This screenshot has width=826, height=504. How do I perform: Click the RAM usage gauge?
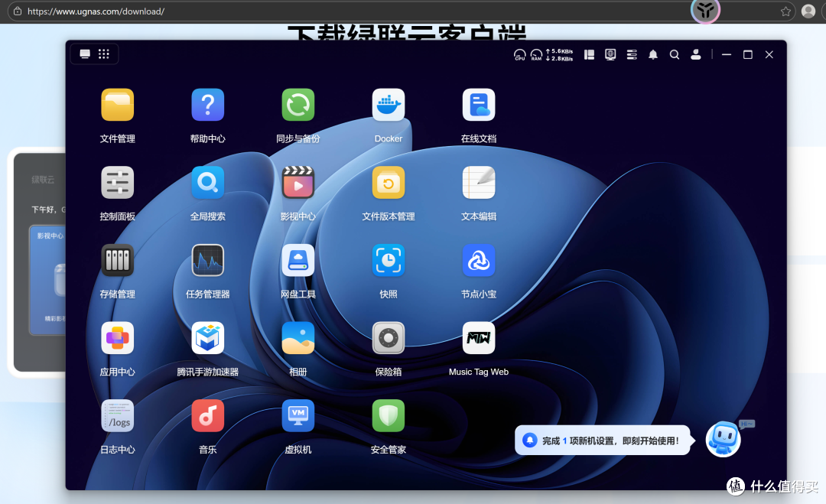tap(536, 55)
